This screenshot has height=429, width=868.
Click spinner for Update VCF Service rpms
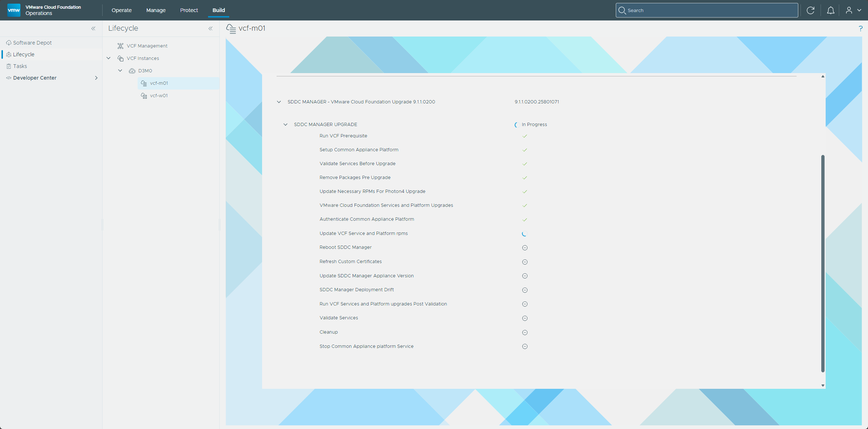coord(525,234)
